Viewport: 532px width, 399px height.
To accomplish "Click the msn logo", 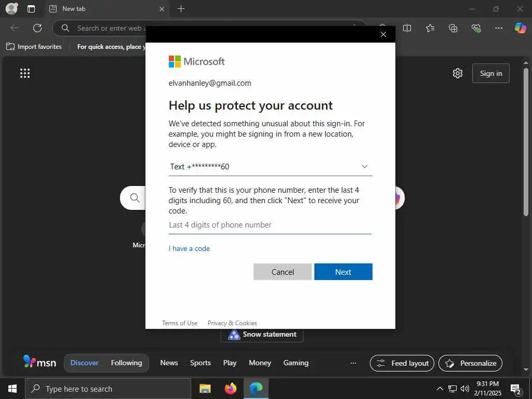I will click(39, 362).
